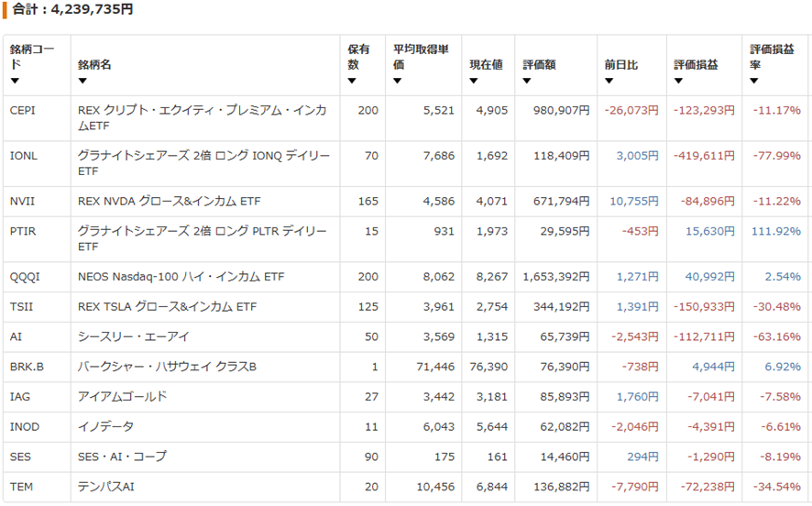Select the シースリー・エーアイ row name

[133, 336]
